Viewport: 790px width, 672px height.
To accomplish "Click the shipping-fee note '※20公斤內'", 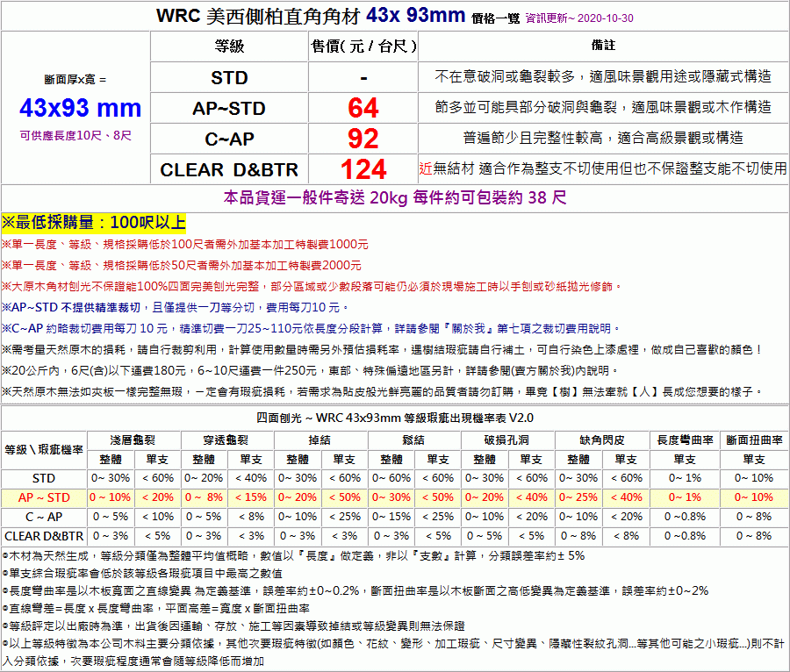I will [309, 371].
